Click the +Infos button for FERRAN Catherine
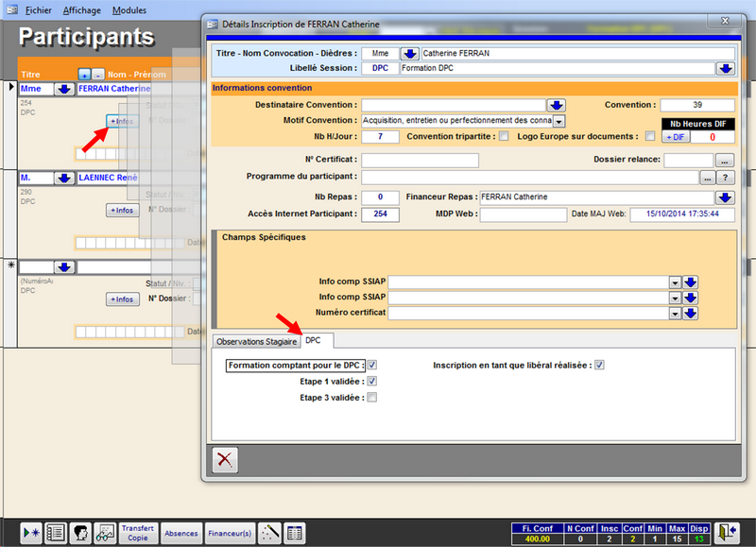756x547 pixels. coord(122,122)
